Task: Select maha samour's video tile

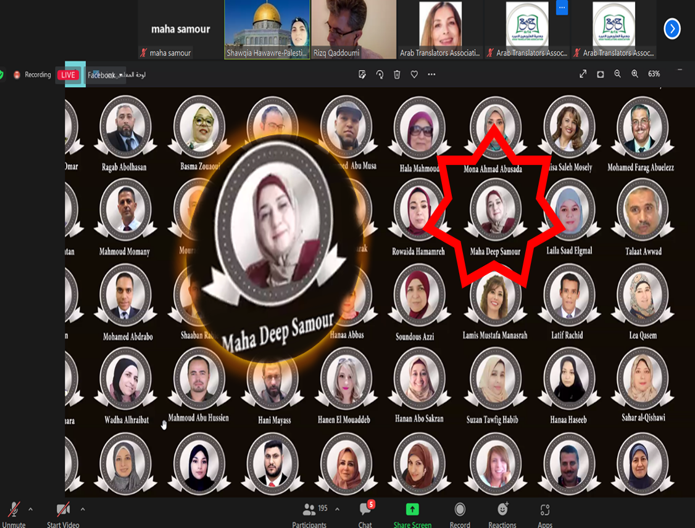Action: 180,29
